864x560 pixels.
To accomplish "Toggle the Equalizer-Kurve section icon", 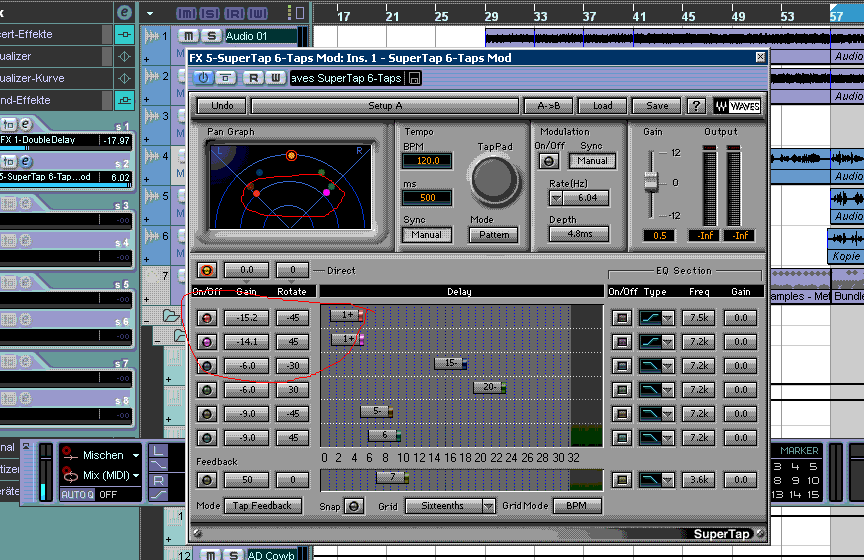I will click(125, 79).
